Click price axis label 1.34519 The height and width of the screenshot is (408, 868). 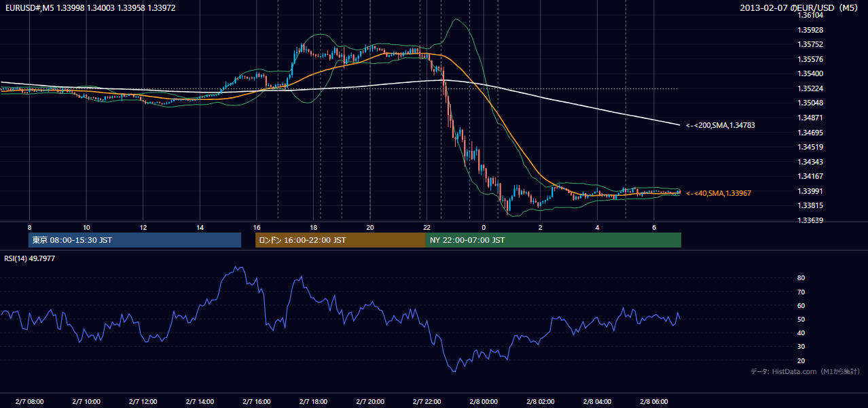coord(810,147)
